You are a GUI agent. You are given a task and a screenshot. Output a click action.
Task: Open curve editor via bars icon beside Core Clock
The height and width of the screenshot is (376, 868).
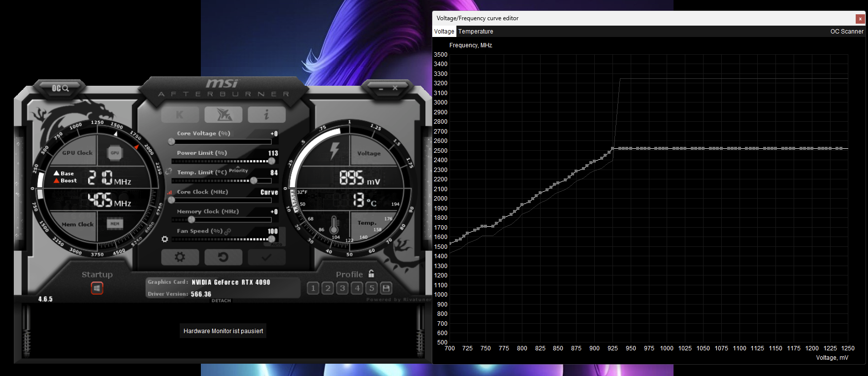coord(170,192)
